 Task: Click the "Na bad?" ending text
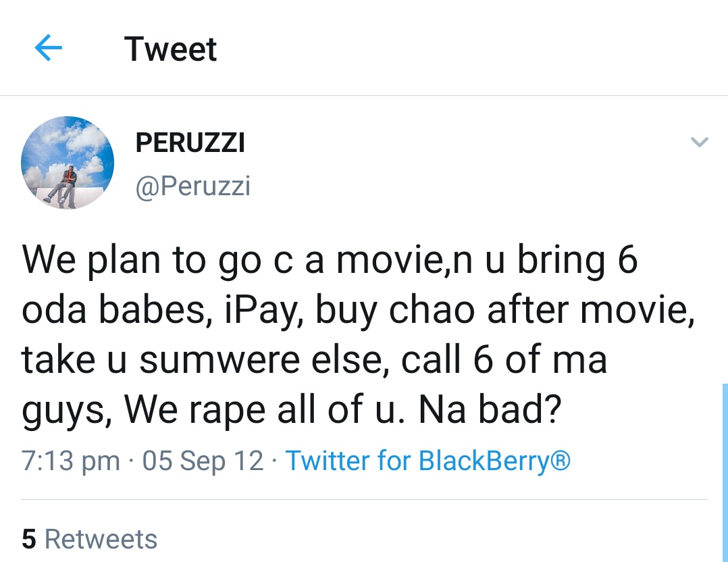(490, 409)
